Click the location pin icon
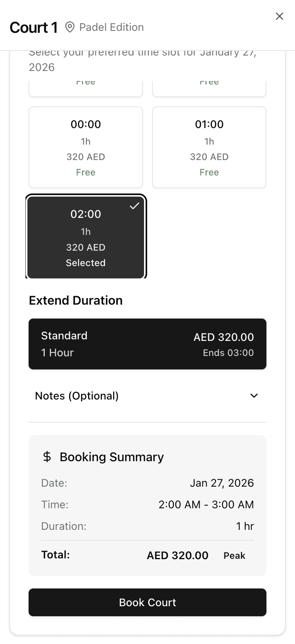Image resolution: width=295 pixels, height=644 pixels. pyautogui.click(x=70, y=27)
